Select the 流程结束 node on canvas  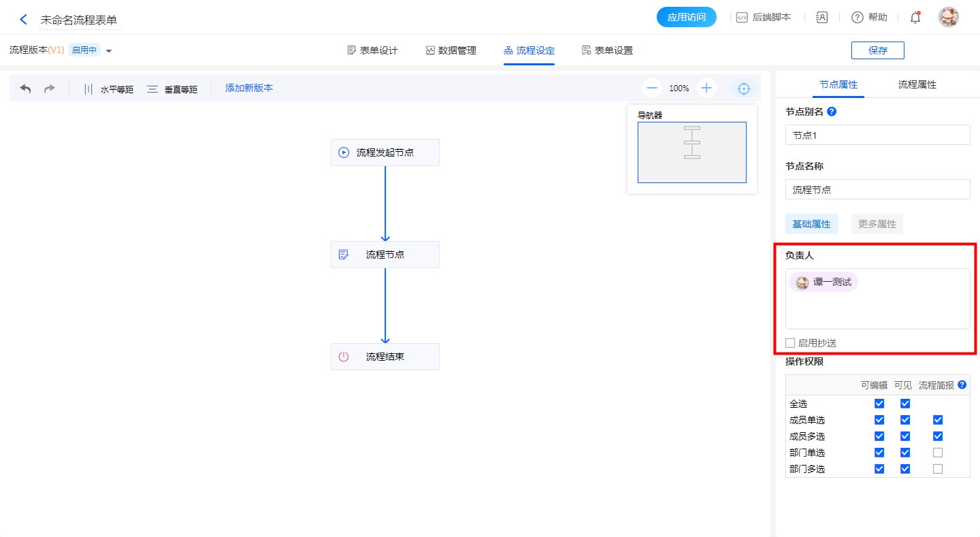pos(385,357)
